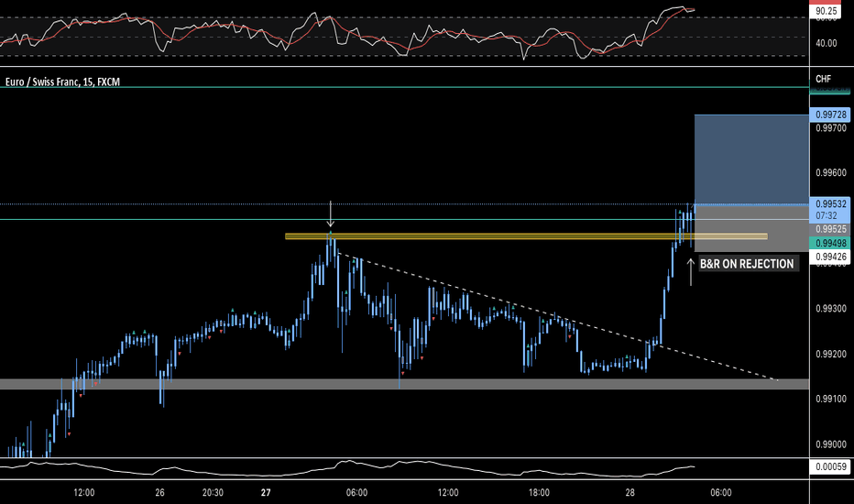
Task: Click the 06:00 label after date 28
Action: tap(721, 493)
